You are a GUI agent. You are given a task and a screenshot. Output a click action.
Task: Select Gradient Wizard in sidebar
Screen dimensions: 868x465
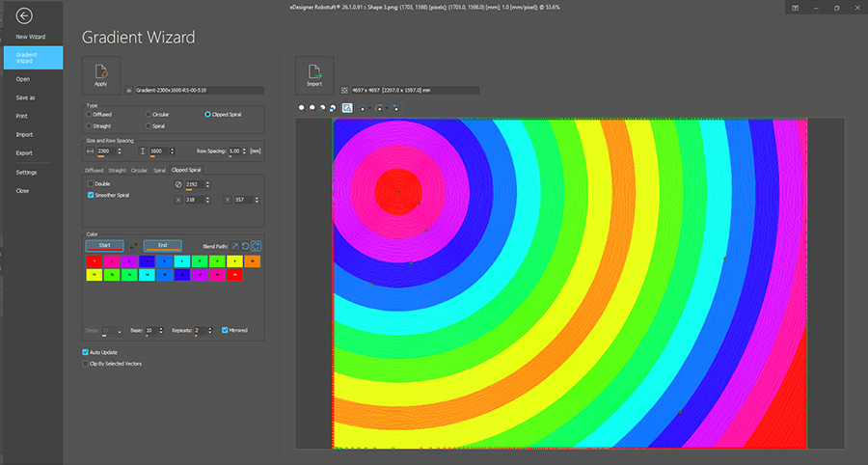coord(33,58)
